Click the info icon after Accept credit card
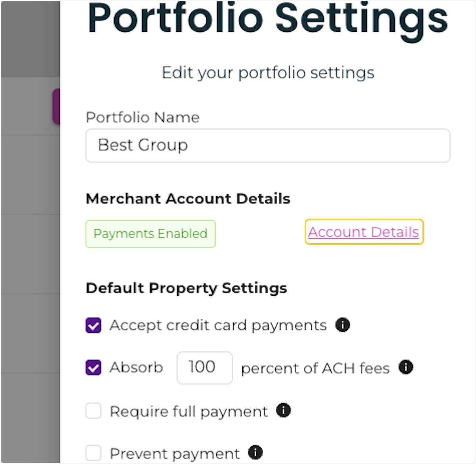This screenshot has height=464, width=476. pyautogui.click(x=343, y=325)
